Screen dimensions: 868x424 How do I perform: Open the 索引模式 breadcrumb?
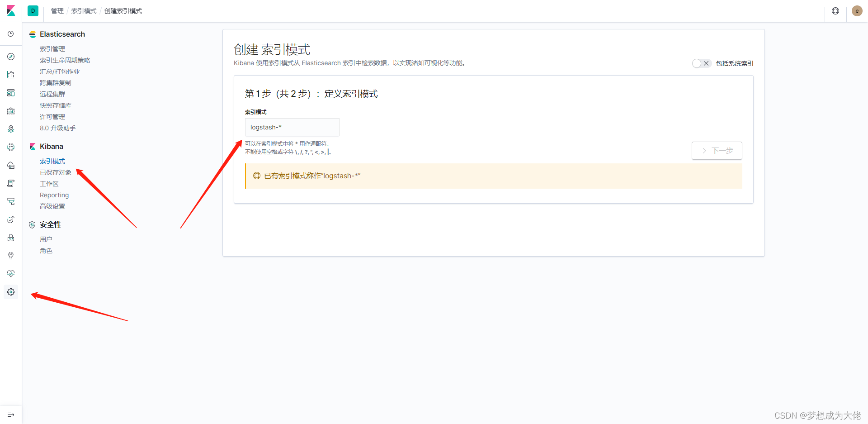point(84,10)
